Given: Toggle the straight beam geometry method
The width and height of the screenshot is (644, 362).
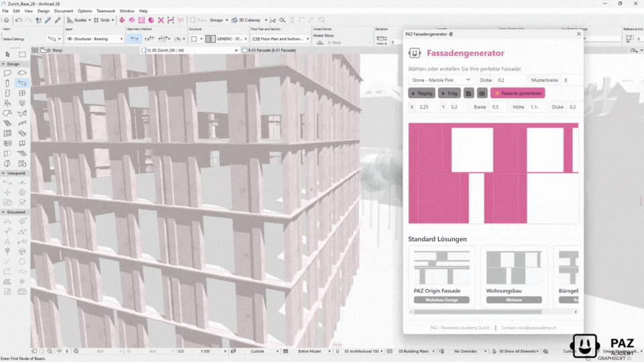Looking at the screenshot, I should [x=134, y=39].
